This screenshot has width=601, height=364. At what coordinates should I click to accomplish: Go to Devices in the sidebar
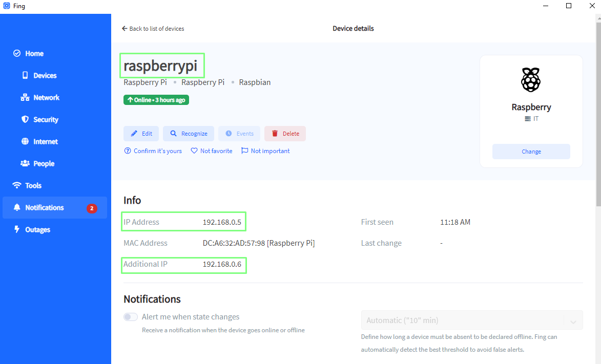pos(45,75)
